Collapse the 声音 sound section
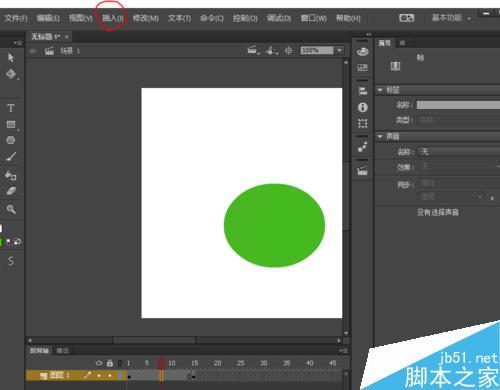The image size is (500, 390). point(380,136)
